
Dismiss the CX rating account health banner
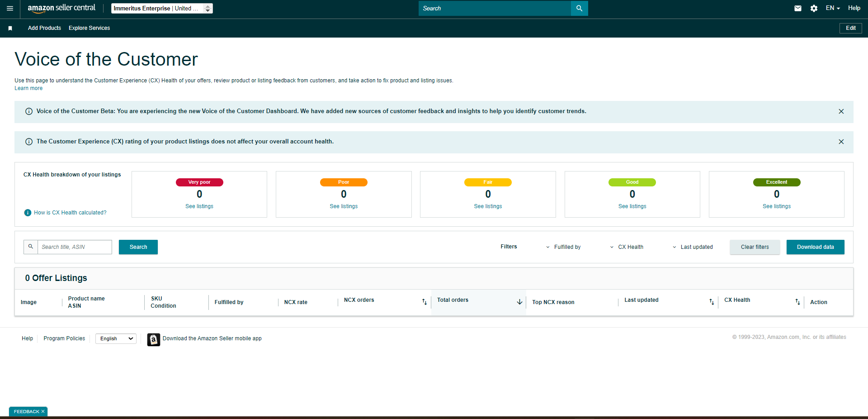[841, 142]
